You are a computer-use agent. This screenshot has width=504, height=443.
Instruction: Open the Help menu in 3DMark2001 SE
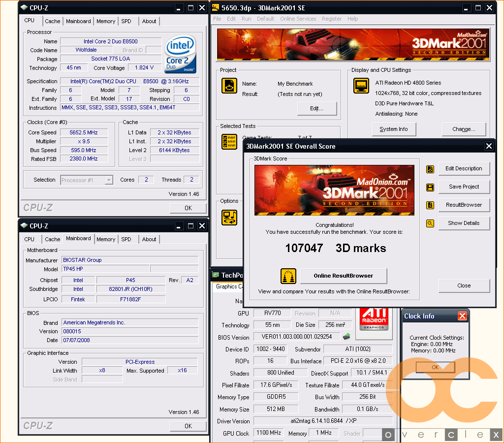352,19
